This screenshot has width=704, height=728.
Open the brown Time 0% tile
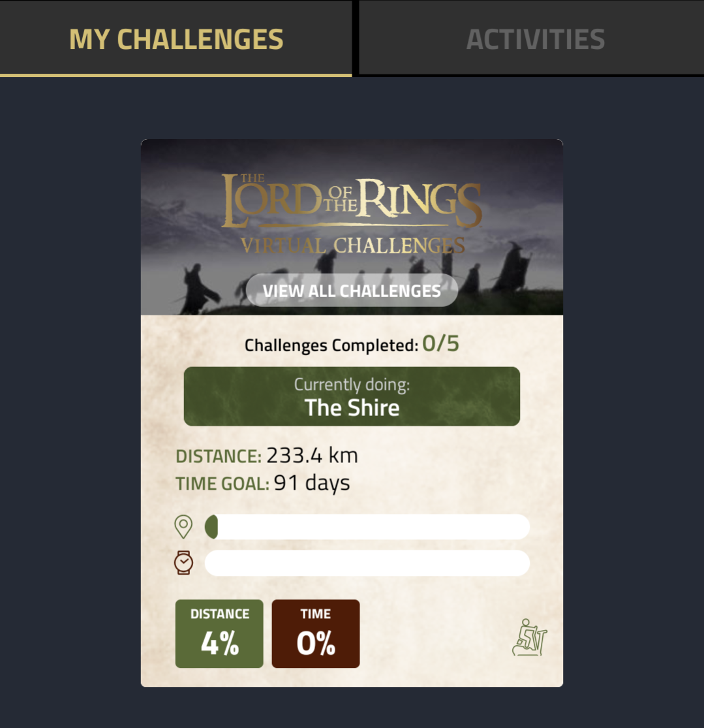(316, 634)
